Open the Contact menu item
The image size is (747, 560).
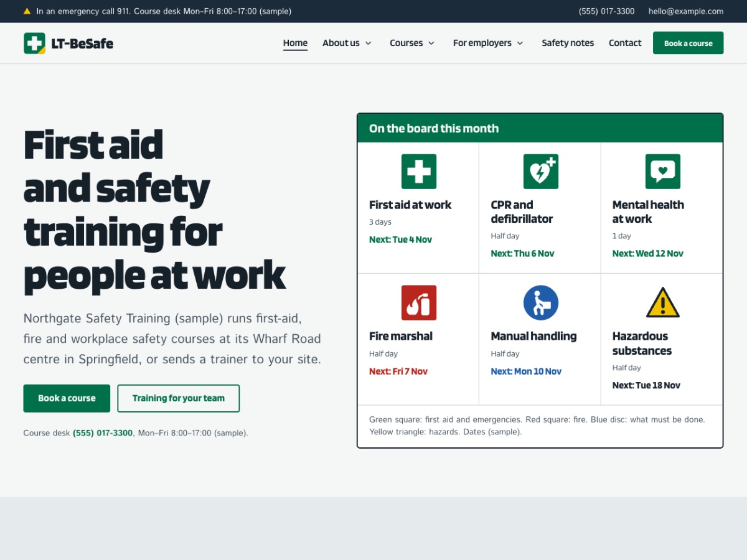(625, 43)
